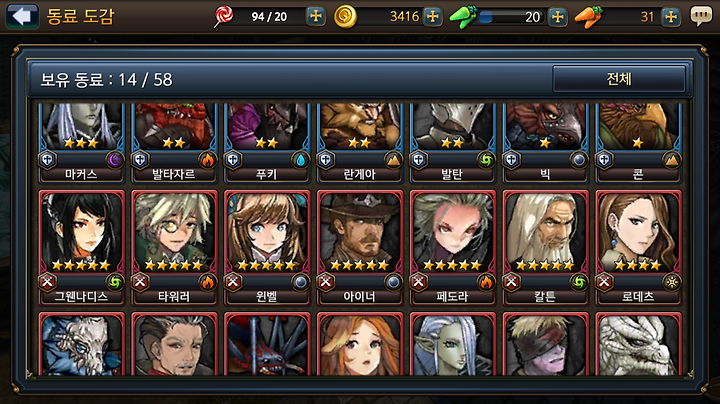Choose the 페도라 companion card

pos(452,247)
